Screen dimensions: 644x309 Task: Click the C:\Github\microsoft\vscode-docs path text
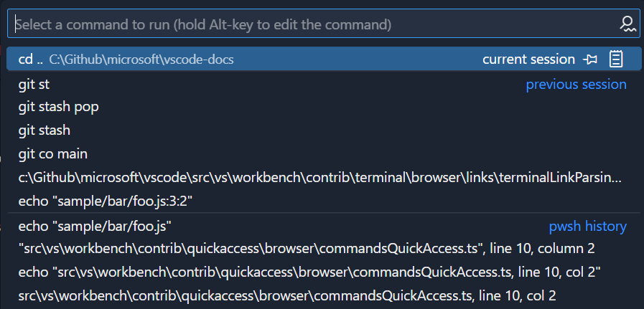pyautogui.click(x=141, y=60)
